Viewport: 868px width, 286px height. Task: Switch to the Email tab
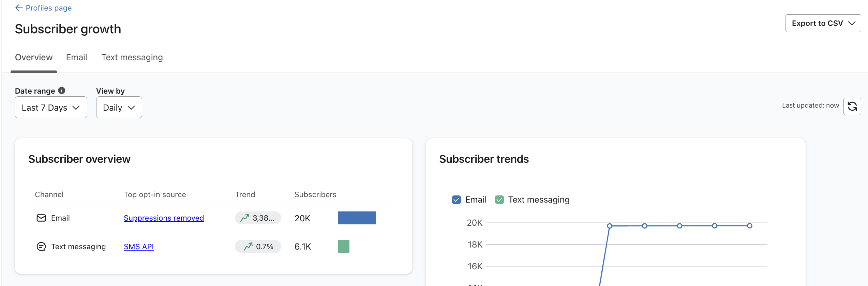tap(76, 57)
